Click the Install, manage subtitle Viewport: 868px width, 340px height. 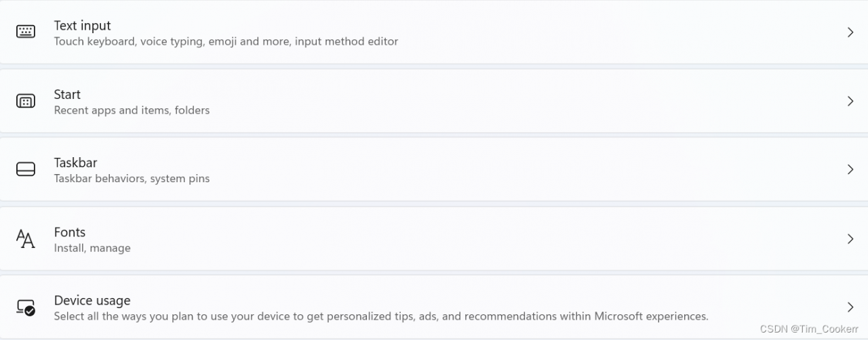pos(92,248)
